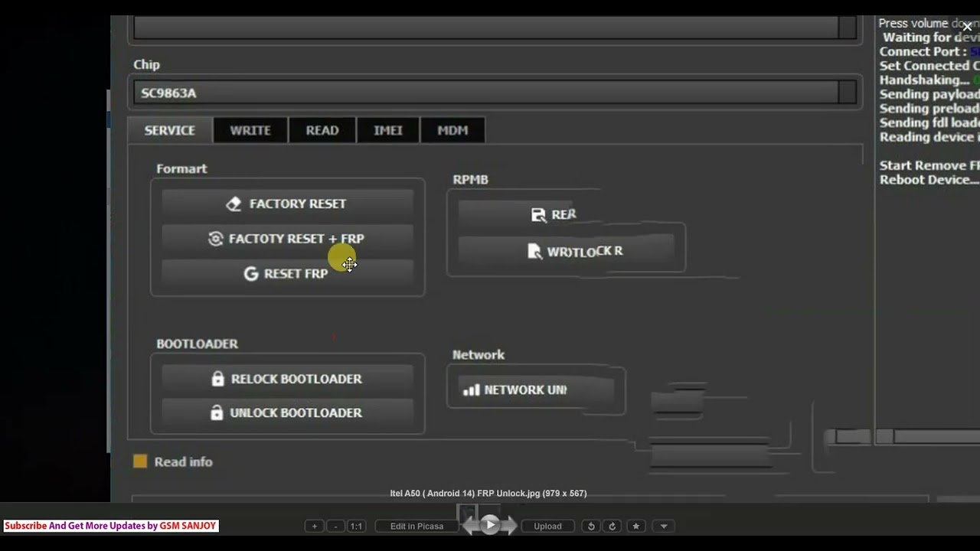Click the 'Start Remove FRP' log line

929,165
